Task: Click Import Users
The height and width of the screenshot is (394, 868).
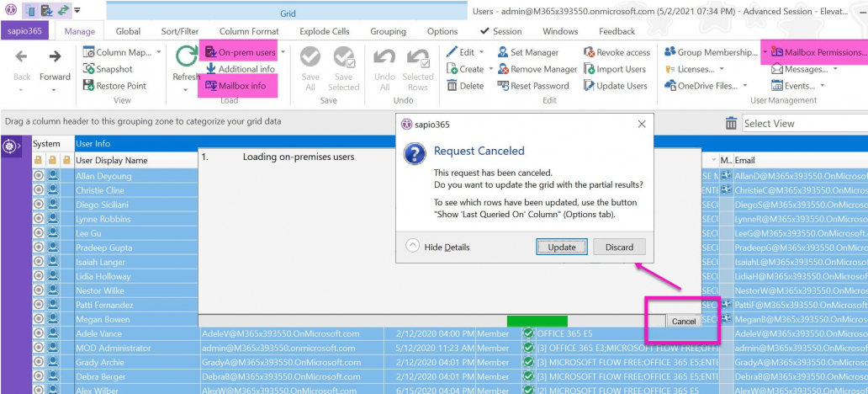Action: click(615, 69)
